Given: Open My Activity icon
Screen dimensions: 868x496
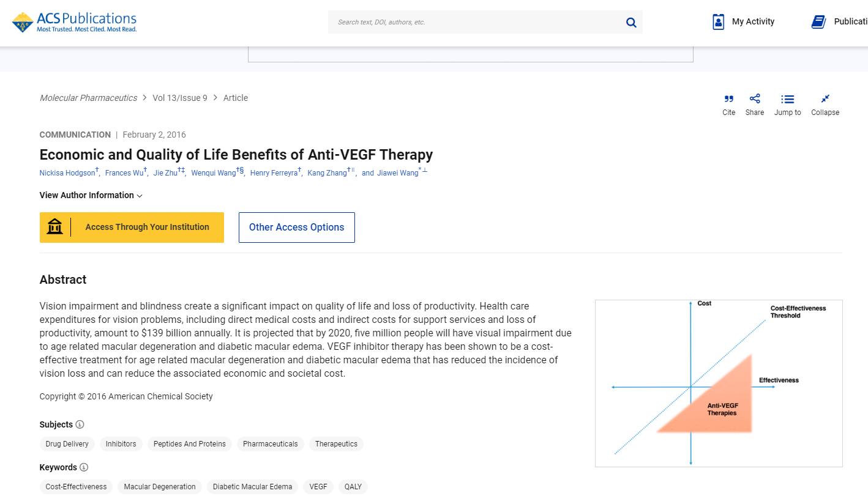Looking at the screenshot, I should point(719,22).
